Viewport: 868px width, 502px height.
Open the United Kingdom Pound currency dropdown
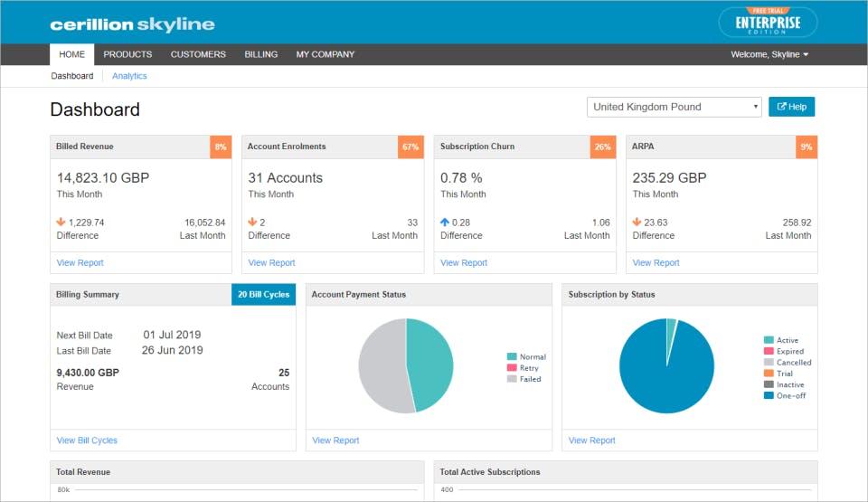coord(675,107)
